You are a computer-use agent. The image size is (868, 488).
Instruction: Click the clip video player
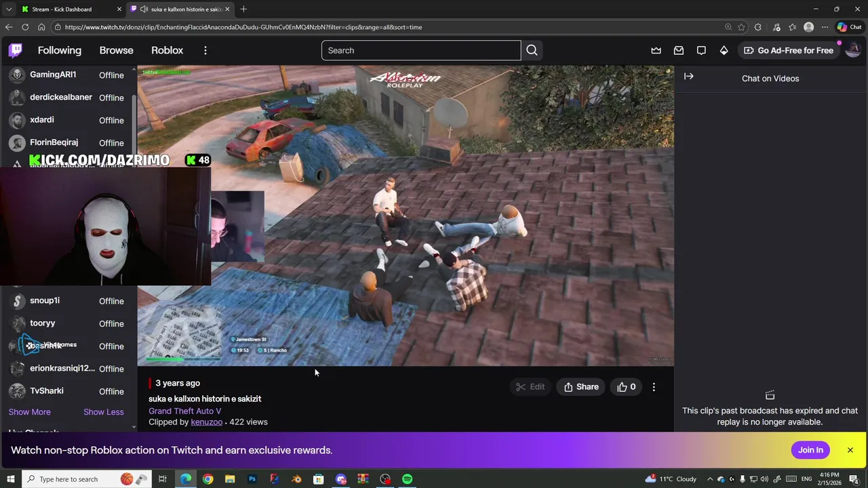(x=406, y=216)
